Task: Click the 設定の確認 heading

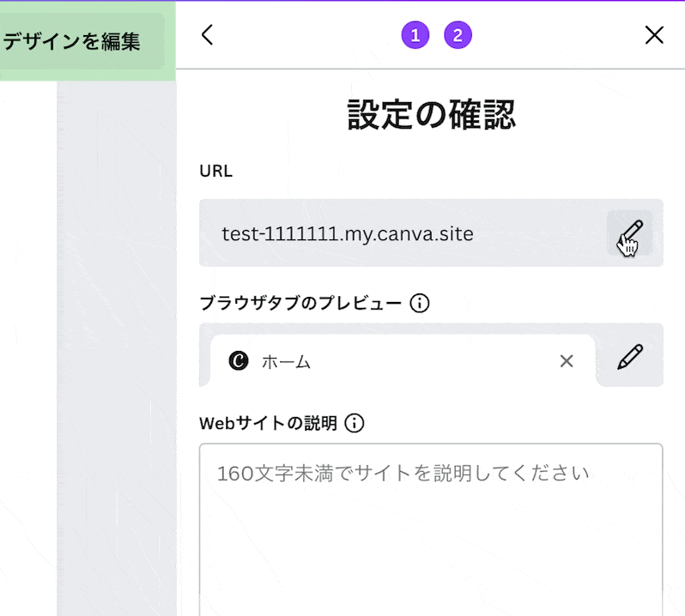Action: click(431, 114)
